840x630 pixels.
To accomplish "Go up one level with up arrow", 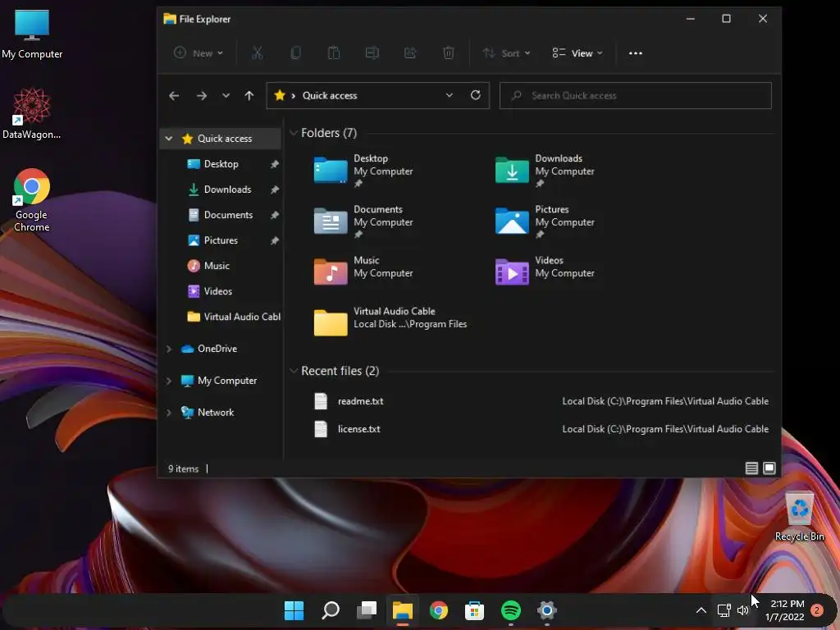I will [249, 96].
